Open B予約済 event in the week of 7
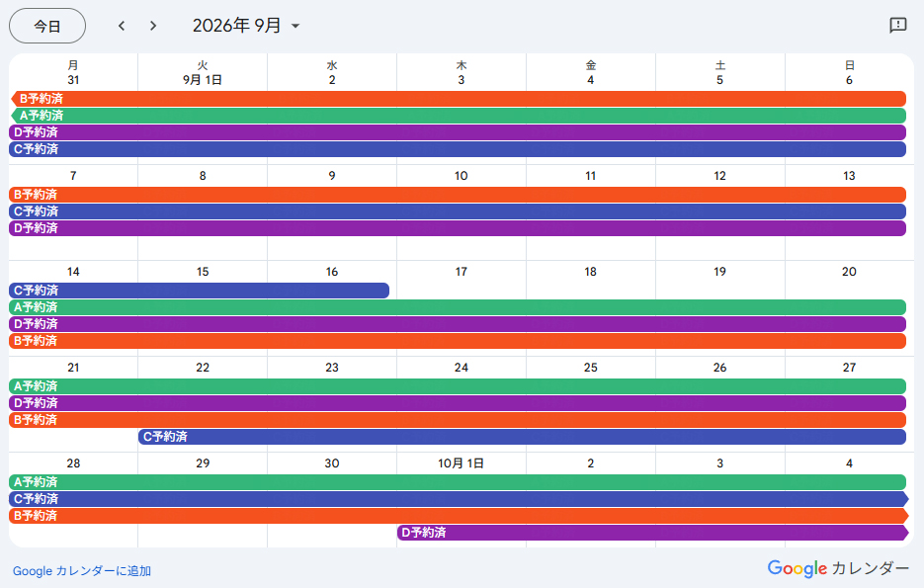Screen dimensions: 924x588 [x=458, y=195]
